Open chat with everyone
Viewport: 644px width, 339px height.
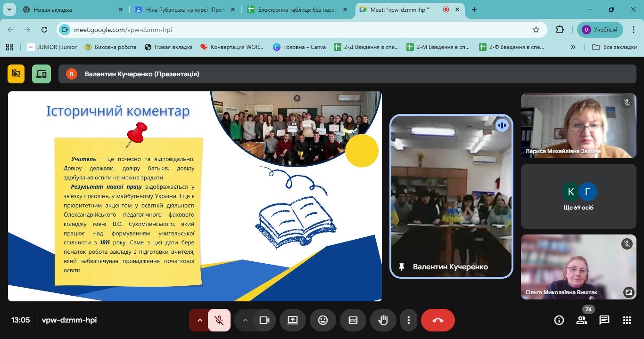click(x=604, y=320)
